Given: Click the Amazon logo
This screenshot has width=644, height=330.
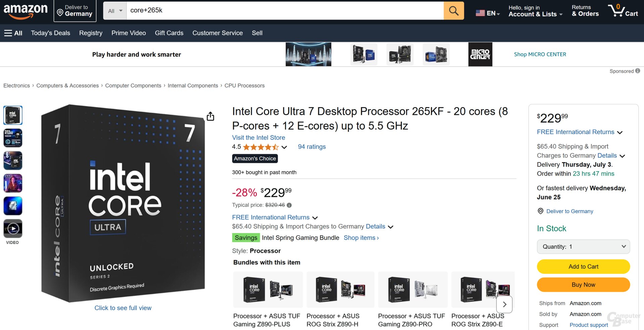Looking at the screenshot, I should point(25,11).
